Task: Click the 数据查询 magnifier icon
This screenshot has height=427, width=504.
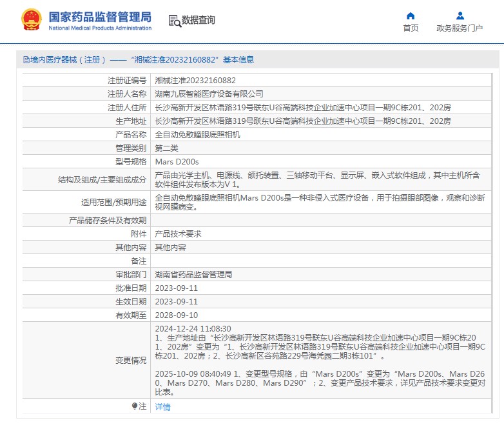Action: pyautogui.click(x=174, y=21)
